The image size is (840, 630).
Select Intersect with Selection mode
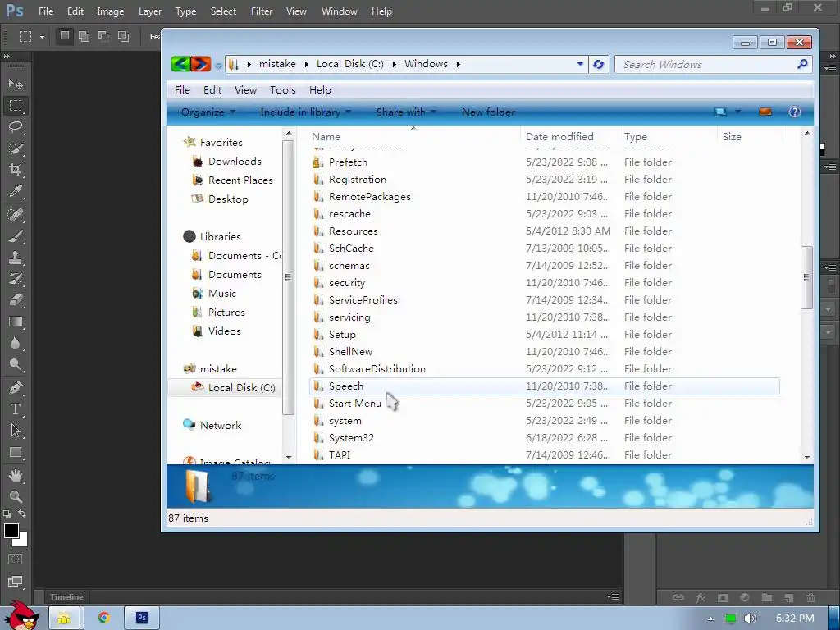pos(123,36)
